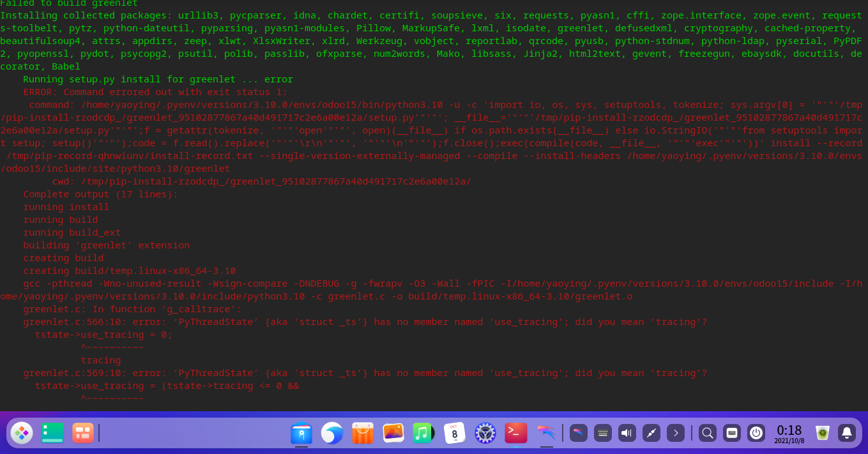The image size is (868, 454).
Task: Show the onscreen keyboard
Action: (732, 433)
